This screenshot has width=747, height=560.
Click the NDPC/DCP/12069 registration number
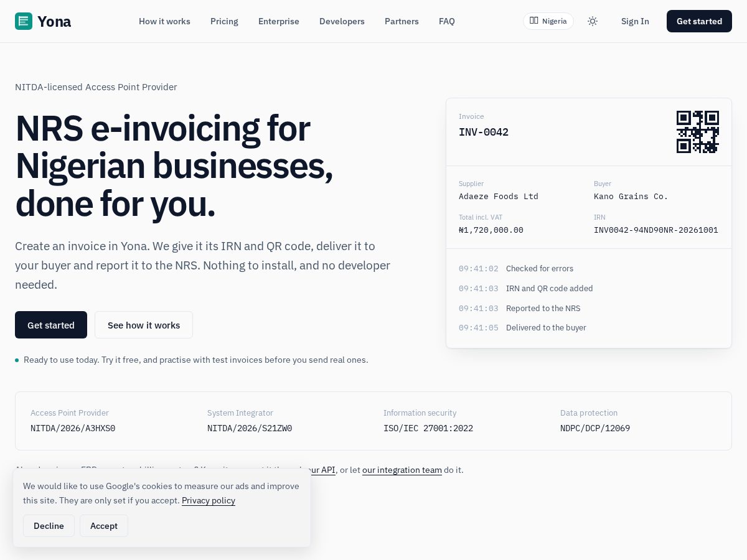pos(595,428)
